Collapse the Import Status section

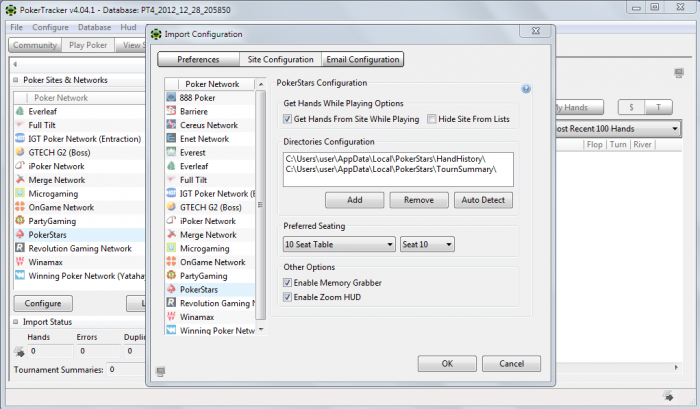(x=16, y=321)
